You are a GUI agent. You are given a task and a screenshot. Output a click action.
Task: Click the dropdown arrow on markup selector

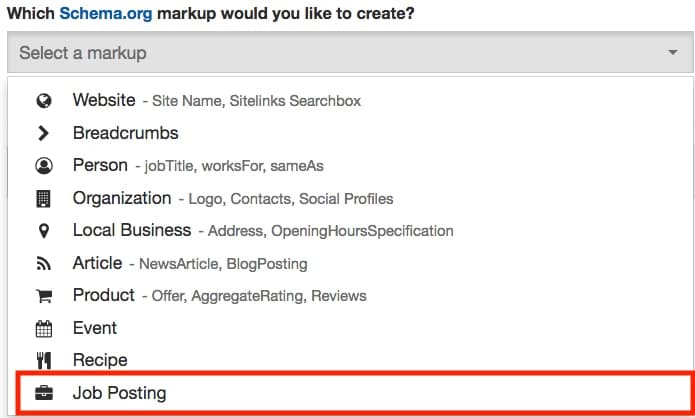pos(673,53)
